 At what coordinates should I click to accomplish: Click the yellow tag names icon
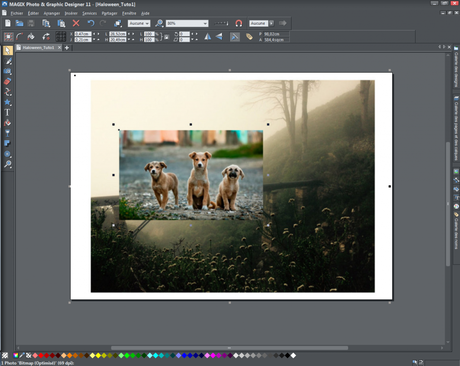pos(249,37)
